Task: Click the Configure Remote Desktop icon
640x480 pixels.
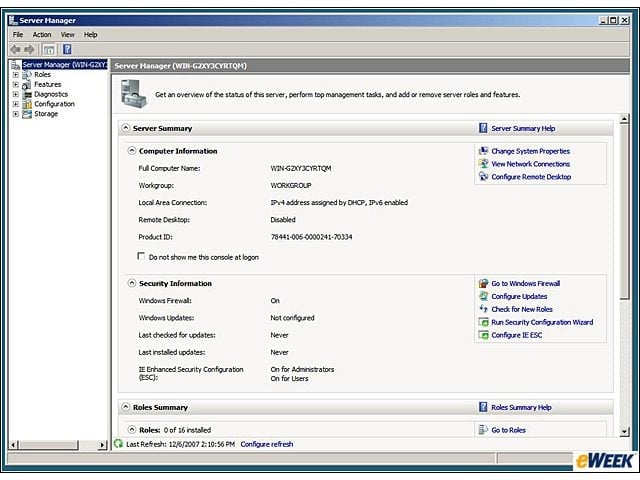Action: (x=483, y=177)
